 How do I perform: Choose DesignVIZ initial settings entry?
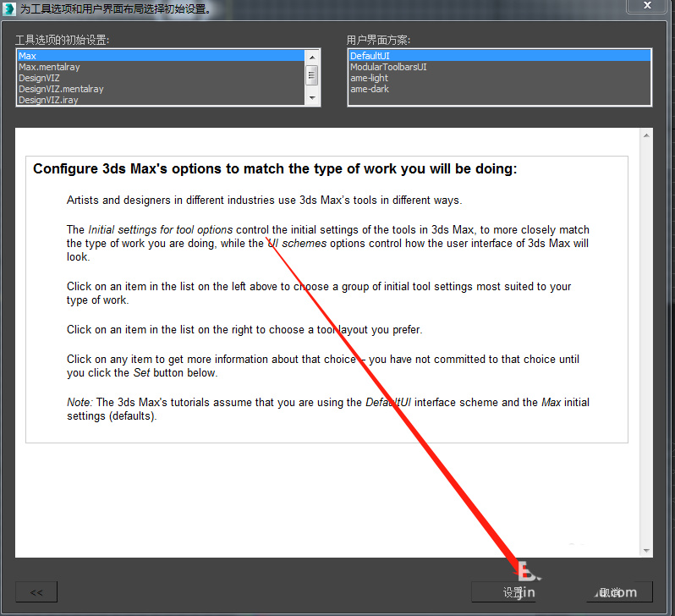coord(161,78)
